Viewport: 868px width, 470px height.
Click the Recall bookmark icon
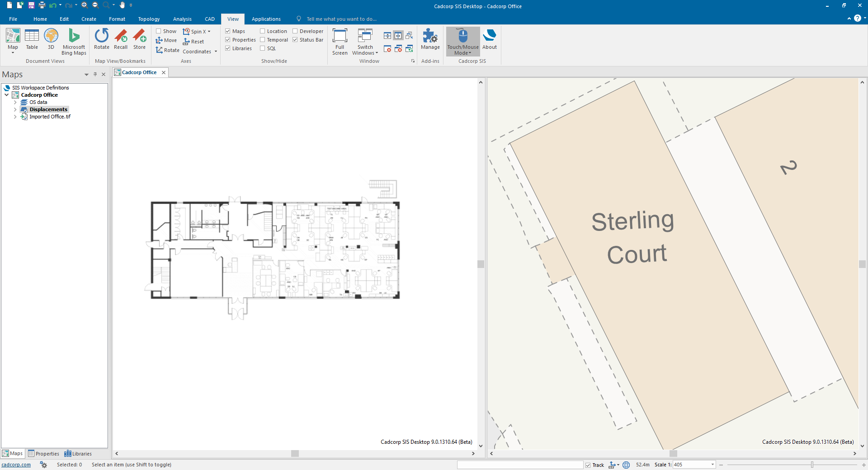point(121,39)
